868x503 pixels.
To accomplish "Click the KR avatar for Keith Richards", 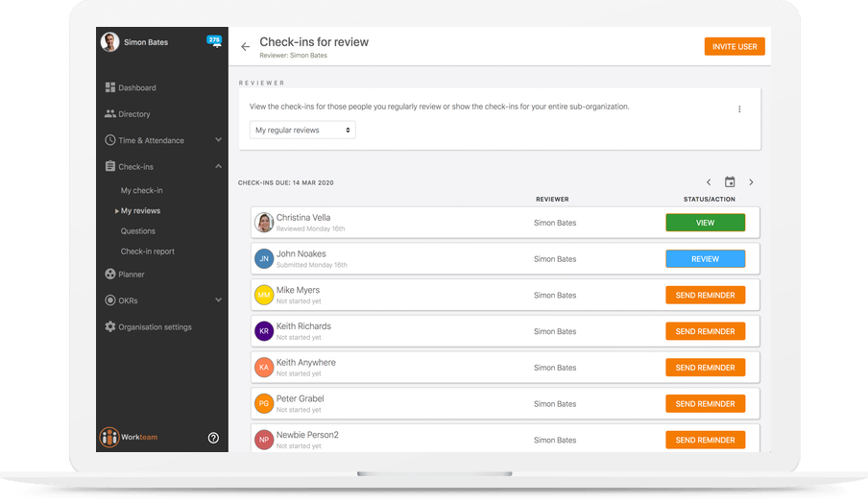I will (264, 331).
